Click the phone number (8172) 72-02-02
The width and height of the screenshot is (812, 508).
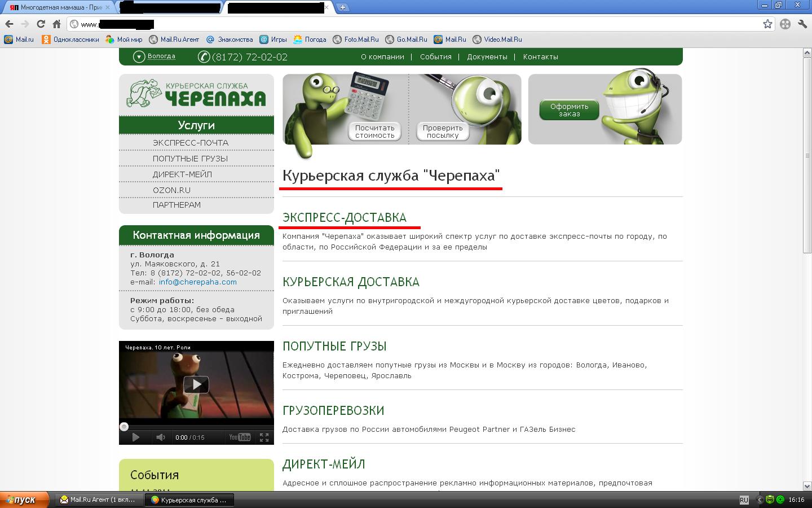tap(250, 57)
